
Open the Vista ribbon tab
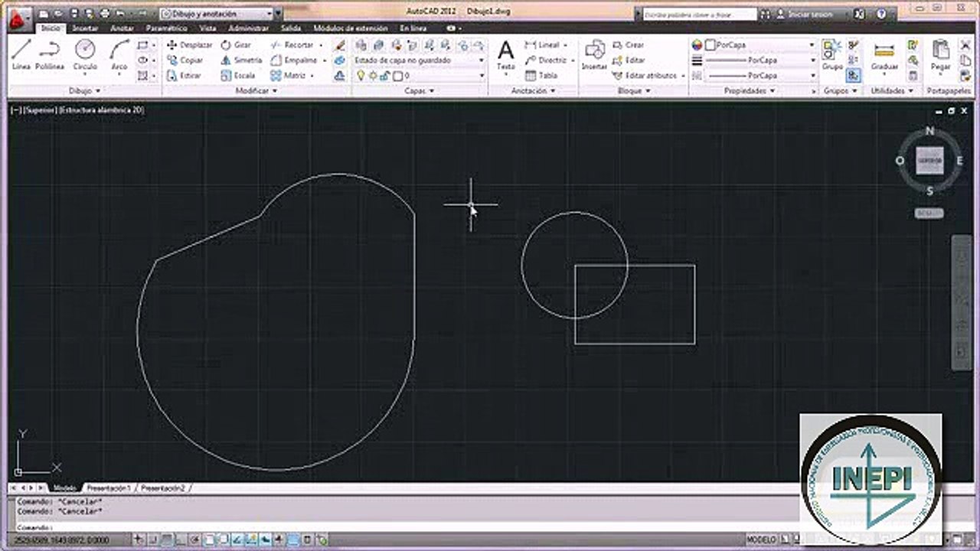[207, 28]
